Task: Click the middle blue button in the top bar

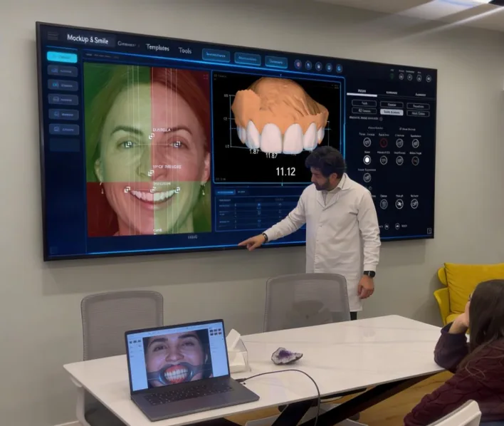Action: click(x=248, y=59)
